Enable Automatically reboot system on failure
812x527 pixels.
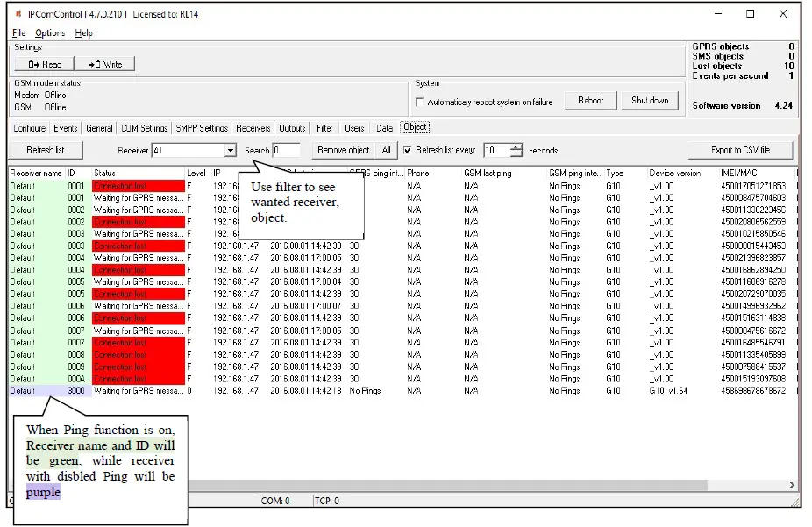pos(420,100)
